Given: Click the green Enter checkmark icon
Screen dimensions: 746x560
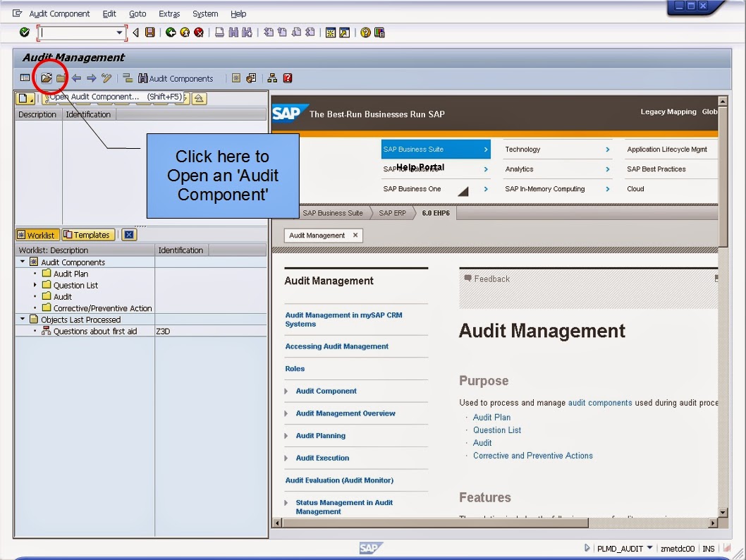Looking at the screenshot, I should pyautogui.click(x=26, y=32).
